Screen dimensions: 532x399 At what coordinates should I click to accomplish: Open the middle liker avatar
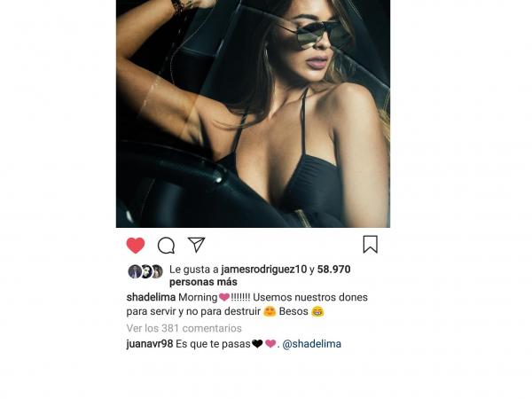pos(146,271)
